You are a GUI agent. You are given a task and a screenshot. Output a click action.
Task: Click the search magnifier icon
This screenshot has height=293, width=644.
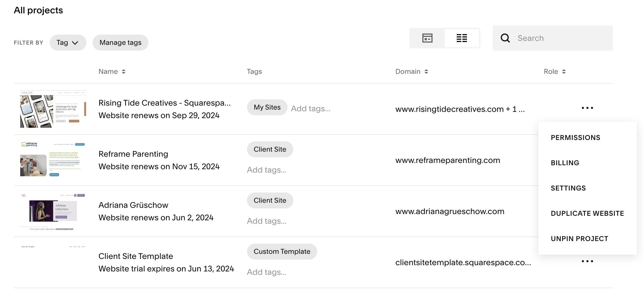click(x=505, y=38)
